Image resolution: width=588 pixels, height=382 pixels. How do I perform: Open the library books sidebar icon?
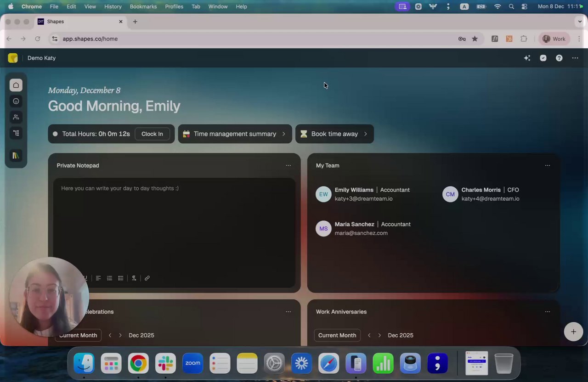coord(16,156)
